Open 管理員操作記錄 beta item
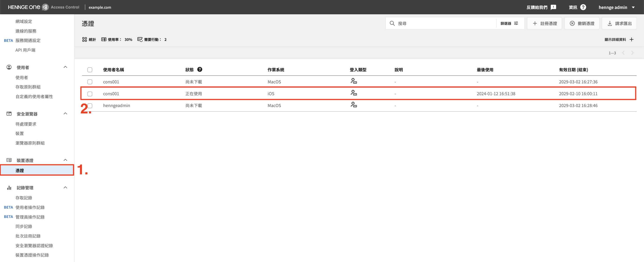The height and width of the screenshot is (262, 644). point(30,217)
